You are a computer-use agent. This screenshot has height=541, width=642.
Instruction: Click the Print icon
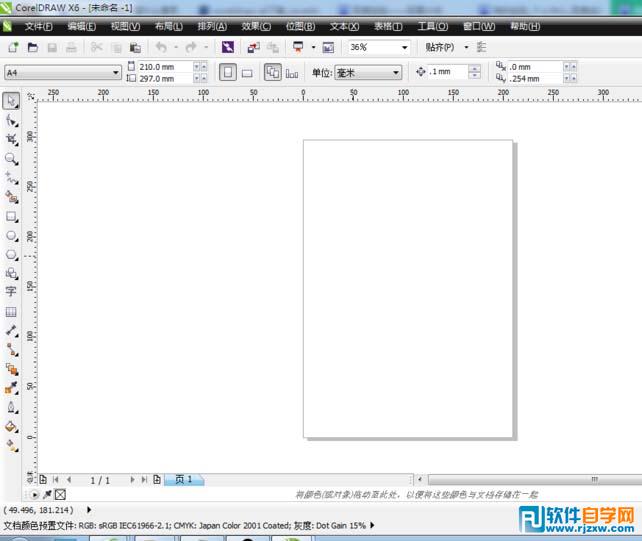pos(71,48)
